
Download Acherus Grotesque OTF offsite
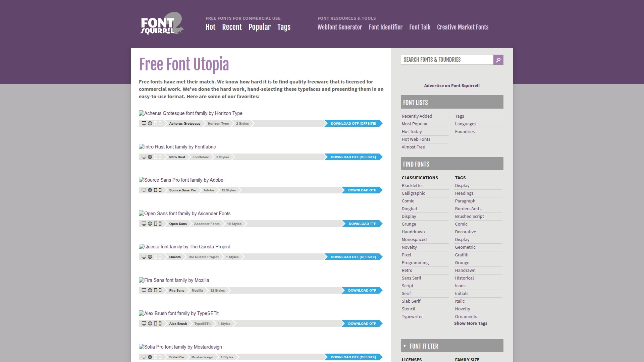coord(354,123)
